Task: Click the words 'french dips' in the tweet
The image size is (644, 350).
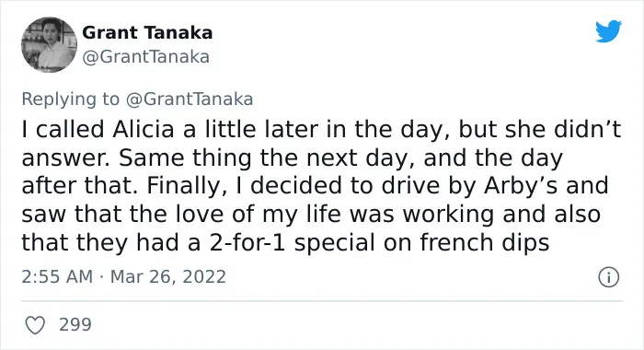Action: [x=484, y=242]
